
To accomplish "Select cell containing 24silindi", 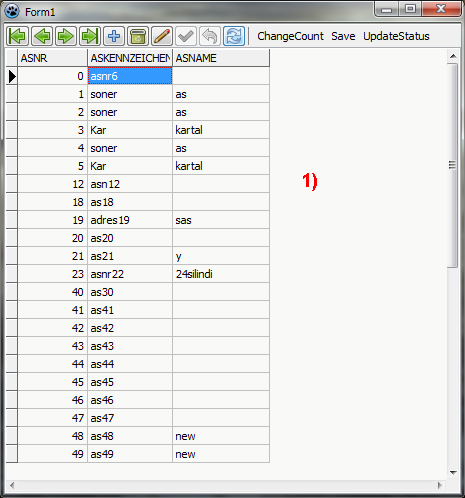I will point(221,274).
